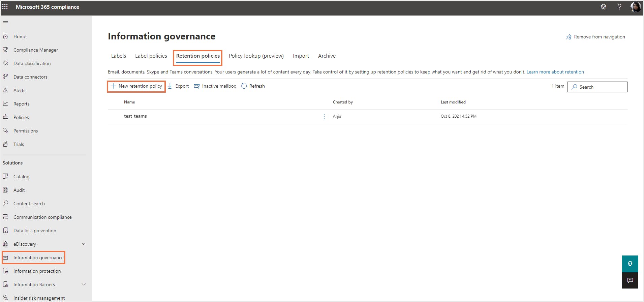Screen dimensions: 644x302
Task: Click the Inactive mailbox button
Action: (215, 86)
